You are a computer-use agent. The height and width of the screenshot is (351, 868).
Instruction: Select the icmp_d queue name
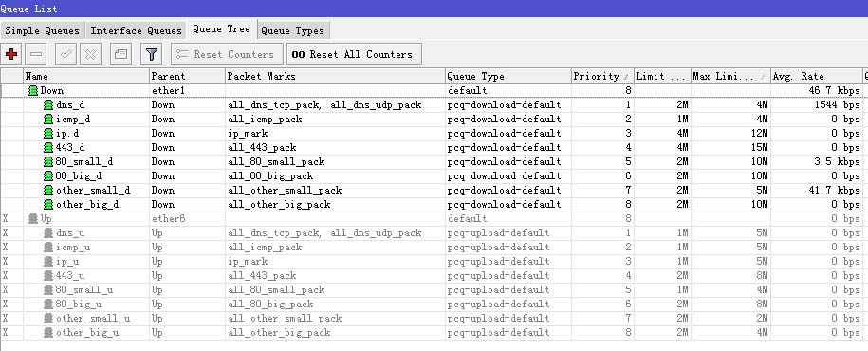pyautogui.click(x=73, y=119)
